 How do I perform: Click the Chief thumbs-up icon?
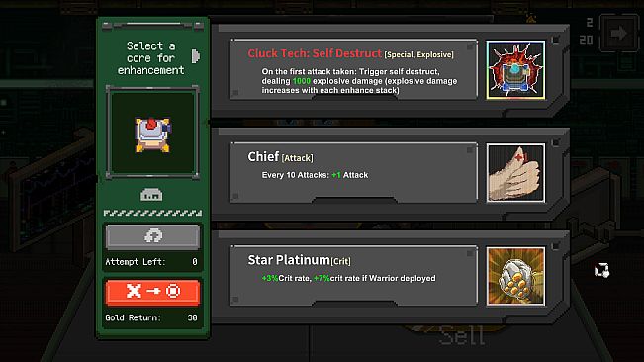pos(515,173)
